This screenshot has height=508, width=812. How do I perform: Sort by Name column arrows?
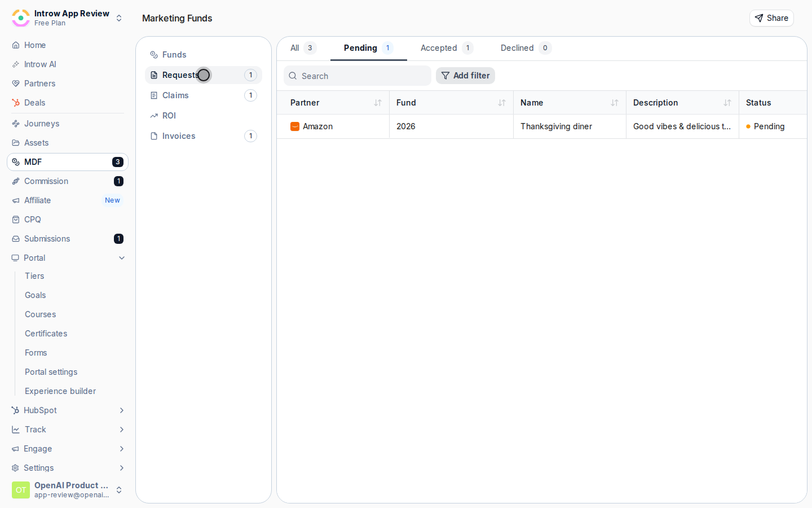615,103
